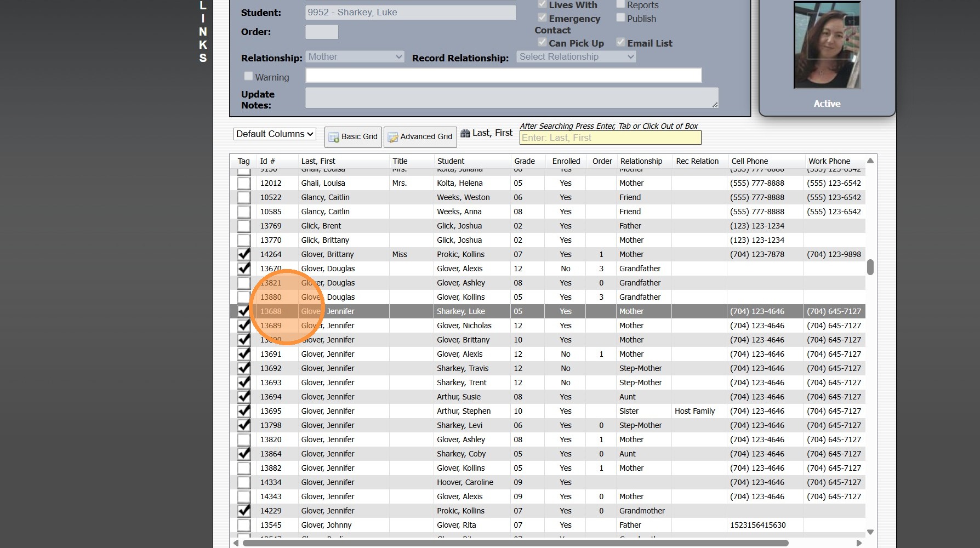The height and width of the screenshot is (548, 980).
Task: Click the Warning text field
Action: (504, 75)
